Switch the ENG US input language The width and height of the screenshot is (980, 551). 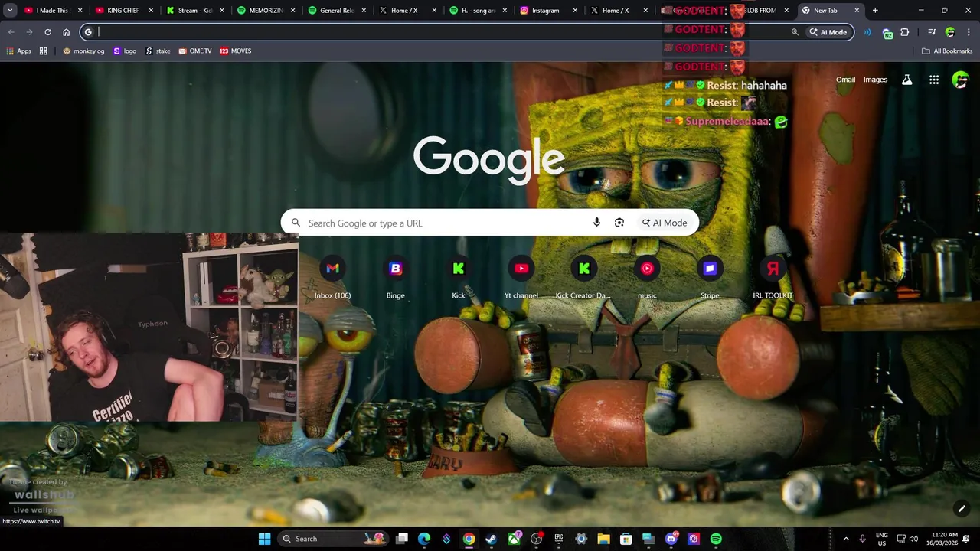click(882, 539)
